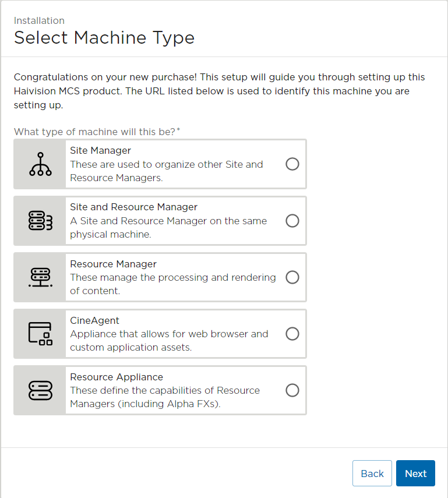Screen dimensions: 448x498
Task: Select the Site and Resource Manager radio button
Action: 292,221
